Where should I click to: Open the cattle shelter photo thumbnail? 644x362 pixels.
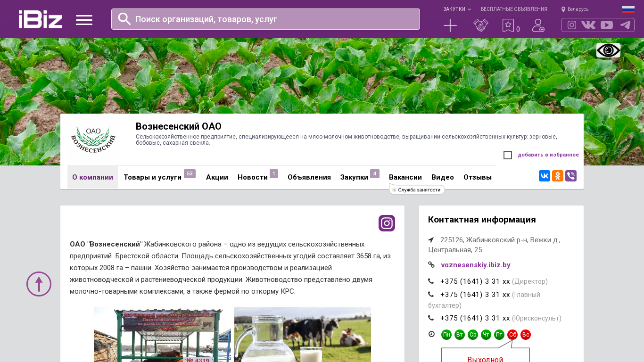coord(162,335)
